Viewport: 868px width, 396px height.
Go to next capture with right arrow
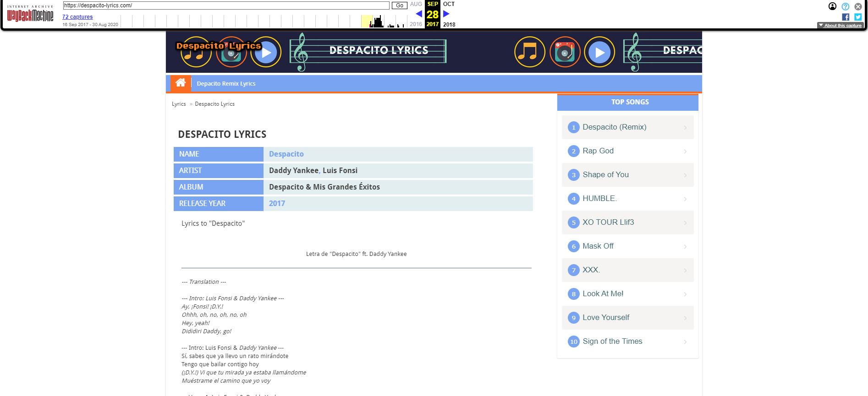tap(446, 14)
